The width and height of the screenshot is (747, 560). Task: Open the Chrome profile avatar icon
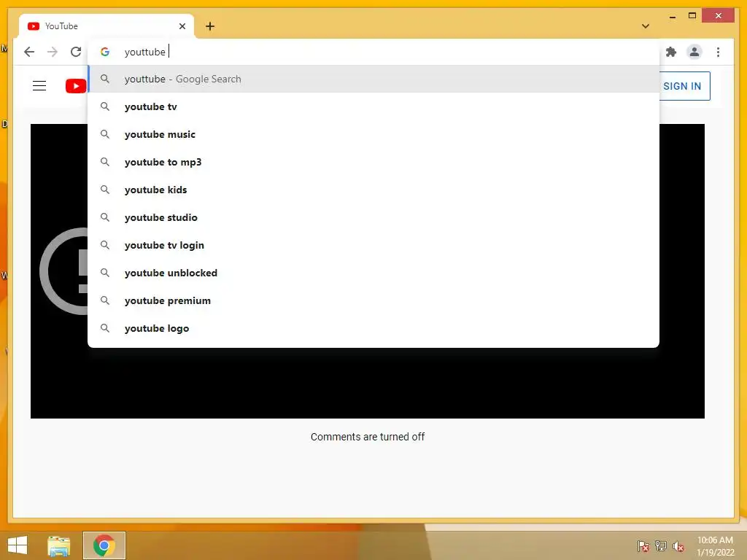pyautogui.click(x=694, y=52)
